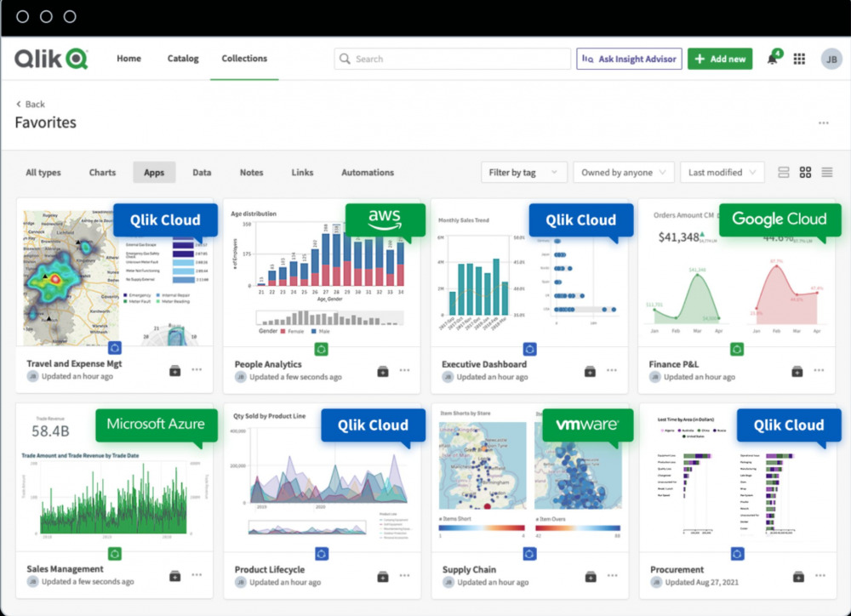Viewport: 851px width, 616px height.
Task: Add Travel and Expense Mgt to collection
Action: 174,371
